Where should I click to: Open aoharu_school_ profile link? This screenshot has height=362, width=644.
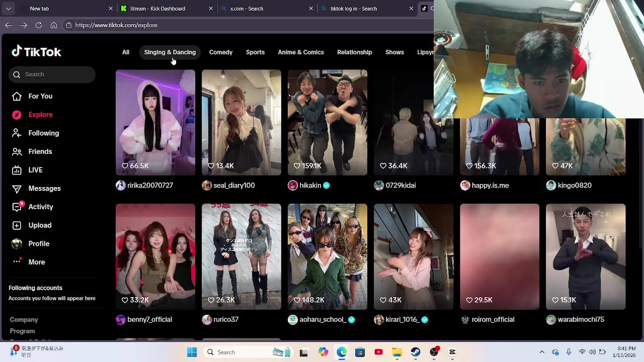pyautogui.click(x=323, y=320)
